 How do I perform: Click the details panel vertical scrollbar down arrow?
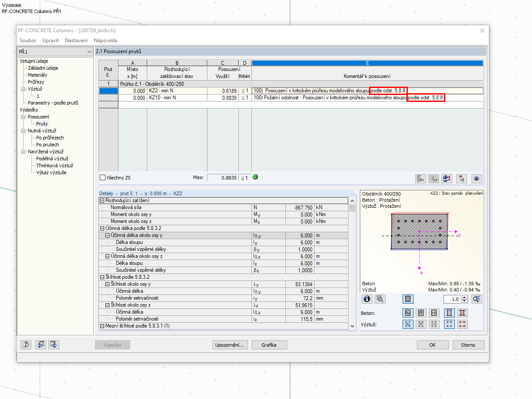[x=352, y=326]
